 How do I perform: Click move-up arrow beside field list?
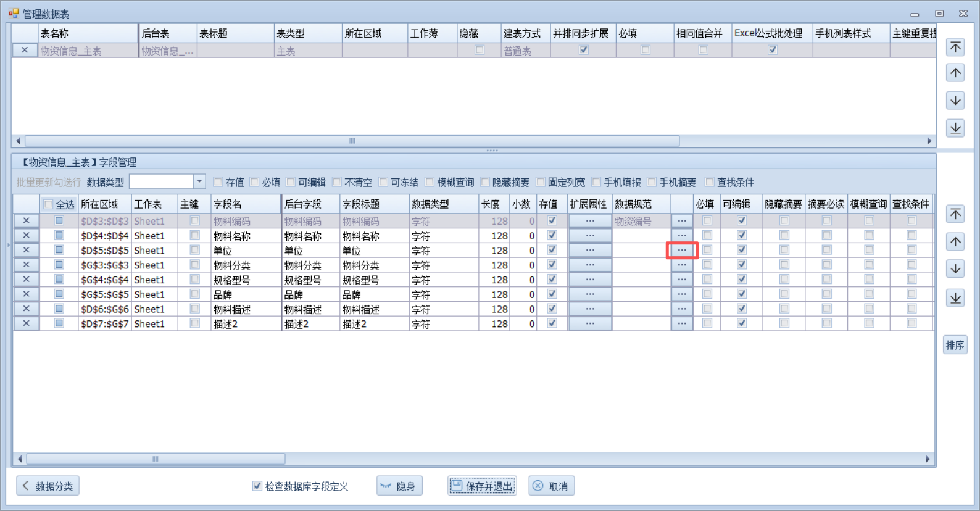(x=955, y=241)
